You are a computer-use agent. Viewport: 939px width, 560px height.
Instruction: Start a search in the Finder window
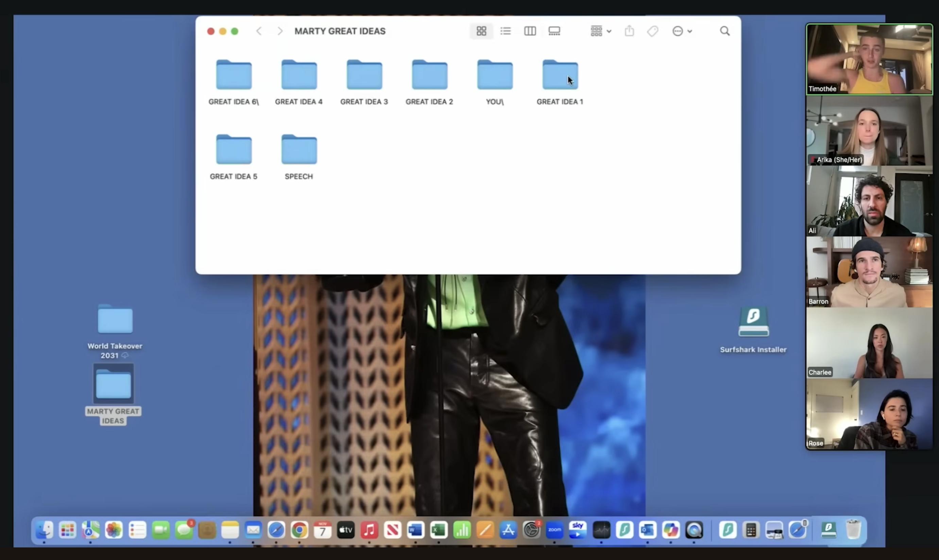(724, 31)
